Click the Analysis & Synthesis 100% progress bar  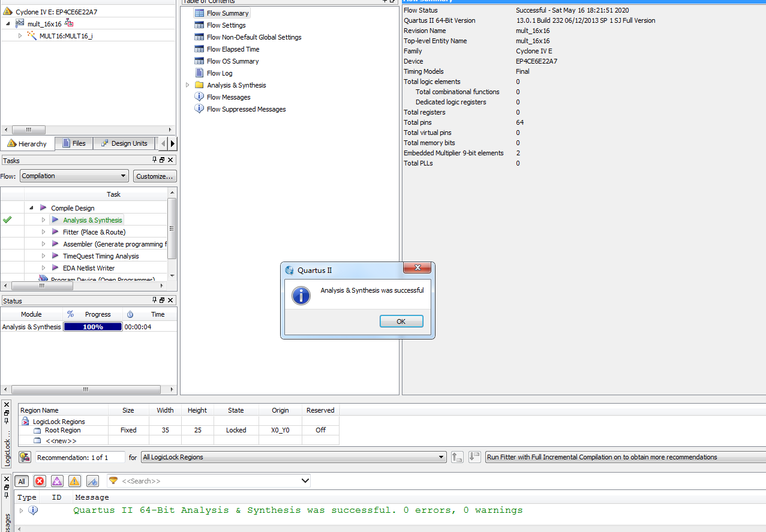tap(93, 327)
